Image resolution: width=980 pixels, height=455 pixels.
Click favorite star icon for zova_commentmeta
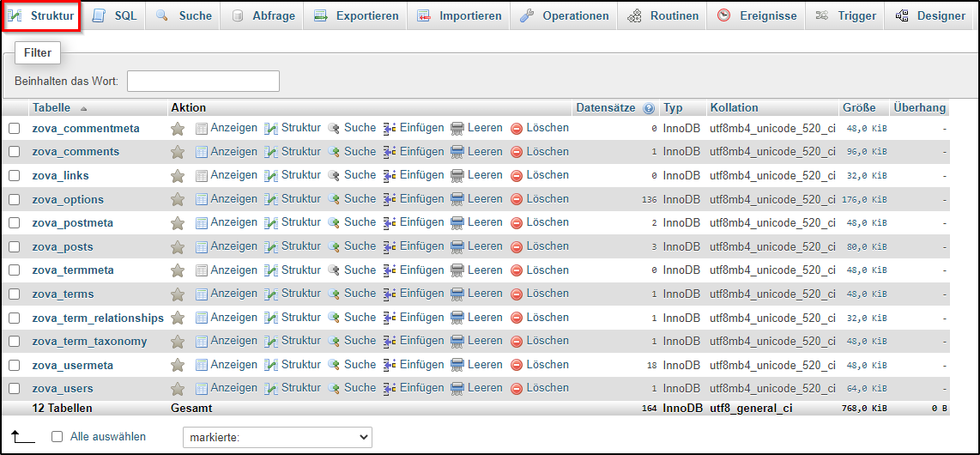178,129
